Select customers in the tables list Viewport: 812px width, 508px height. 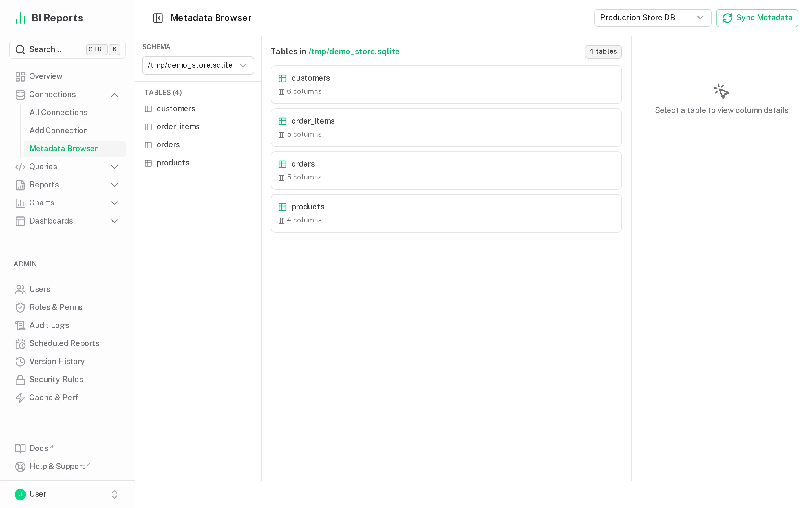click(198, 109)
